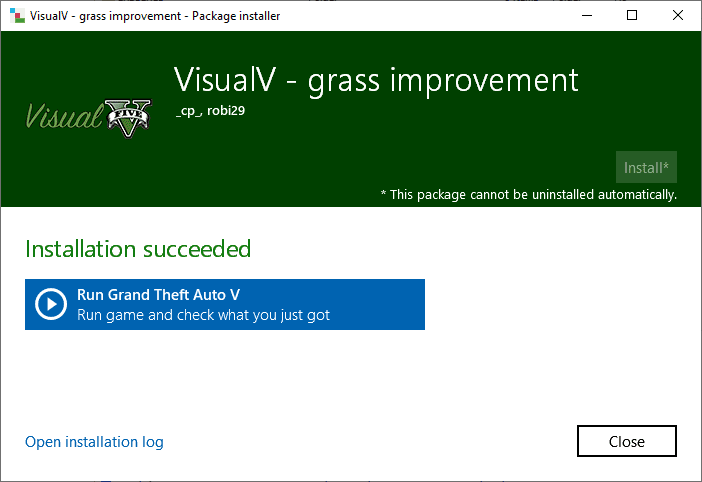Click the Installation succeeded heading

tap(138, 248)
